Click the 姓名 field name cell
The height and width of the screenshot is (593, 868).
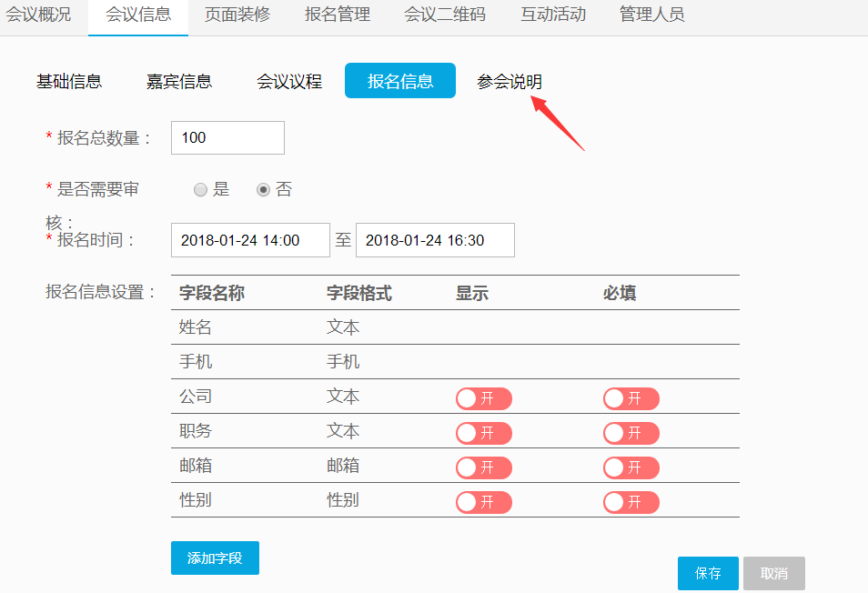pyautogui.click(x=196, y=327)
